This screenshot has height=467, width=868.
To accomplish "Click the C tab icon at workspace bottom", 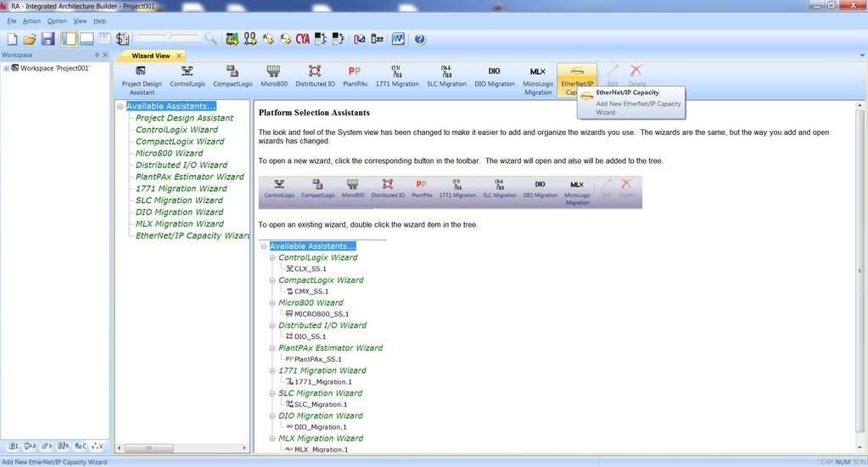I will (81, 446).
